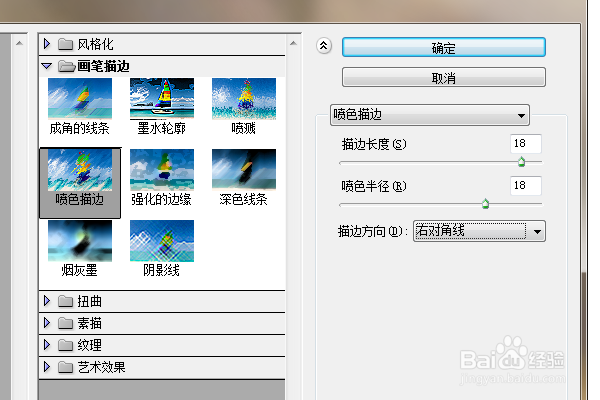Image resolution: width=600 pixels, height=400 pixels.
Task: Select the 阴影线 filter thumbnail
Action: [x=162, y=241]
